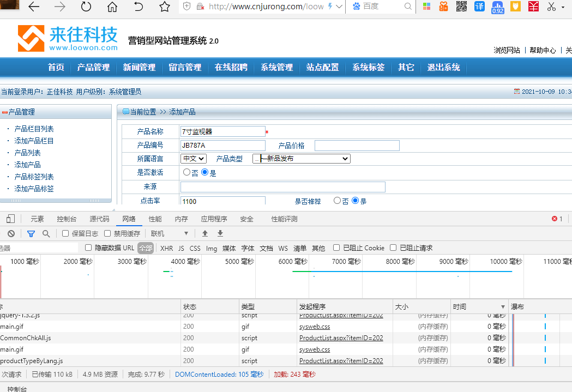
Task: Open the 产品列表 sidebar link
Action: point(27,153)
